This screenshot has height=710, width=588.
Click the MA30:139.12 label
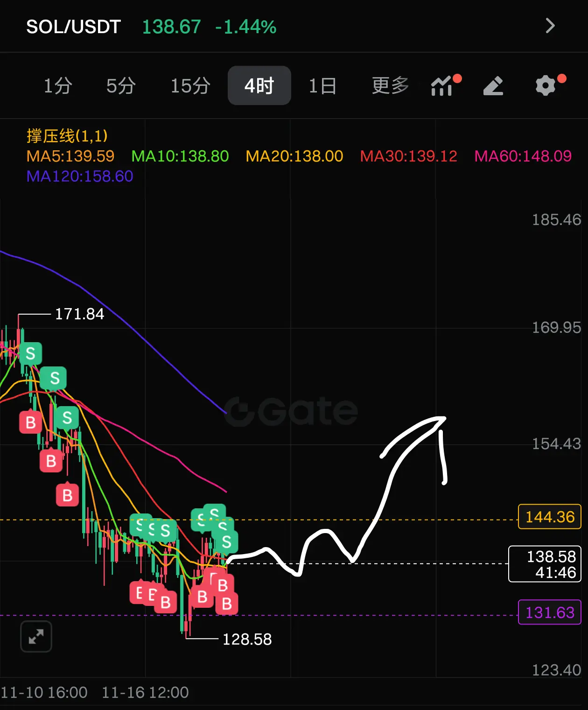[409, 156]
